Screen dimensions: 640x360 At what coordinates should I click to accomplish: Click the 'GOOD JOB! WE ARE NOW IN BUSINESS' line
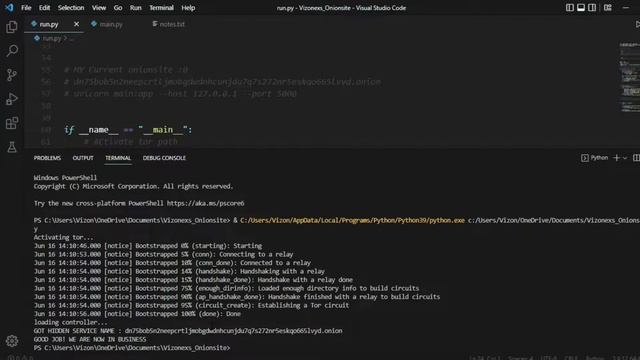click(90, 340)
